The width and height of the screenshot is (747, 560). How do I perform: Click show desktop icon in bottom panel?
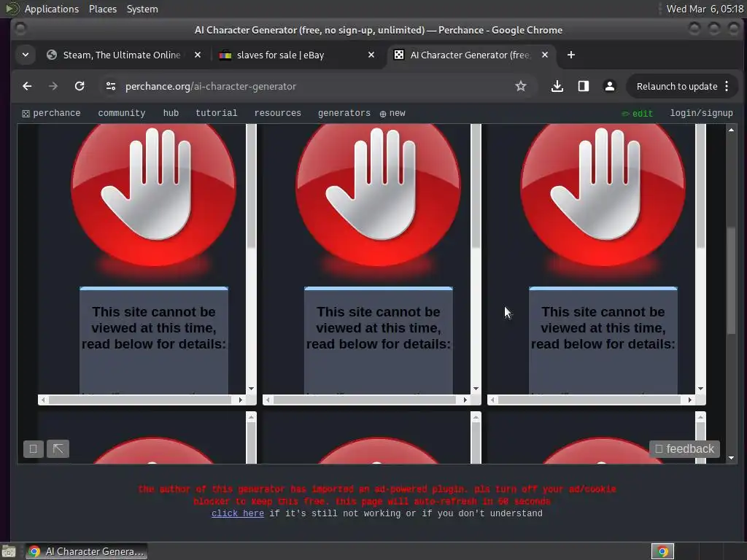point(9,551)
